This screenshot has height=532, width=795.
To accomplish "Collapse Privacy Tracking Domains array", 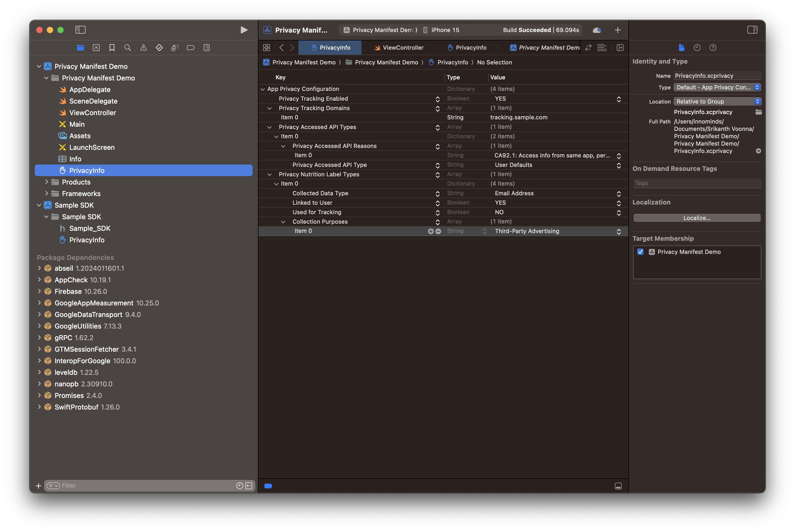I will [x=269, y=108].
